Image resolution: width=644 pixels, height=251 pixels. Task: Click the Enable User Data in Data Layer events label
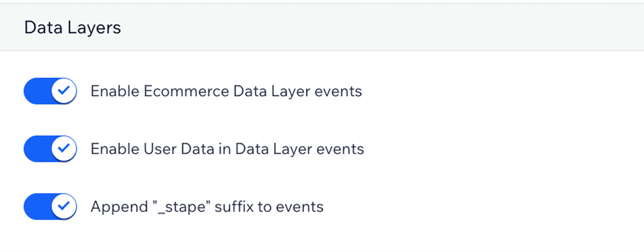point(227,148)
